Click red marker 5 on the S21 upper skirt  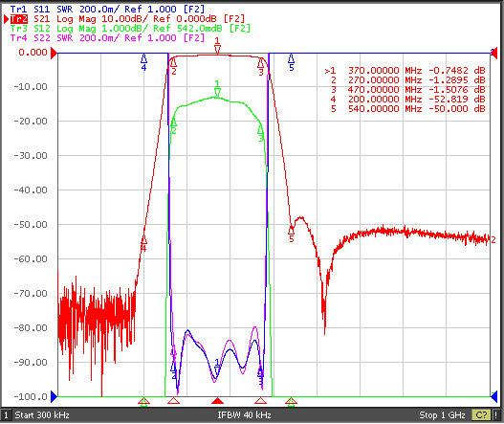coord(292,234)
